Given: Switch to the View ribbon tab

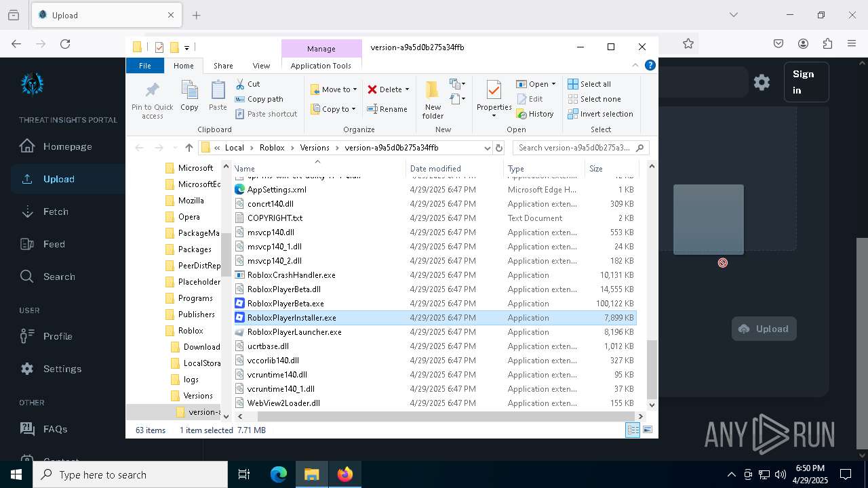Looking at the screenshot, I should 261,66.
